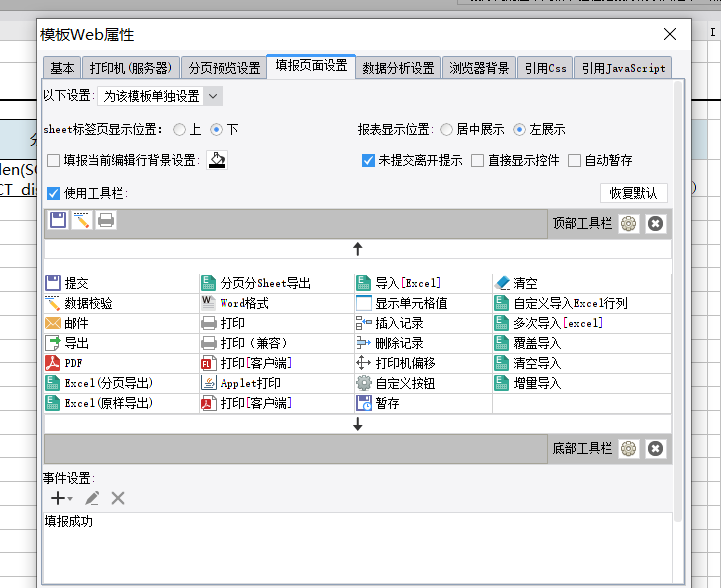The width and height of the screenshot is (721, 588).
Task: Click the printer icon in top toolbar
Action: click(106, 220)
